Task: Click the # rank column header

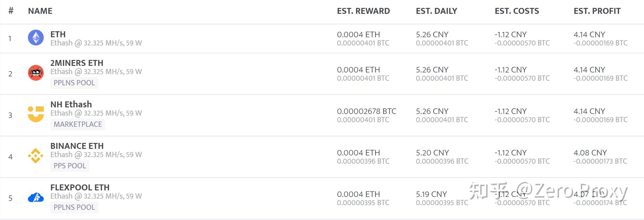Action: [x=11, y=11]
